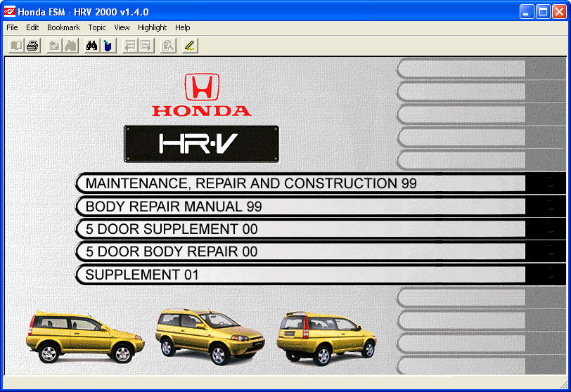Click the printer icon to print
The height and width of the screenshot is (392, 571).
pyautogui.click(x=32, y=46)
